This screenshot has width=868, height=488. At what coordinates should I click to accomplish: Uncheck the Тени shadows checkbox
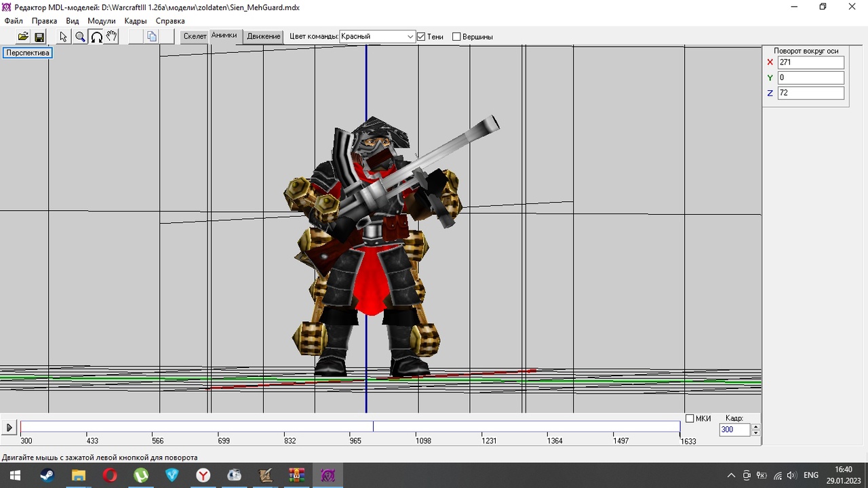(x=421, y=37)
